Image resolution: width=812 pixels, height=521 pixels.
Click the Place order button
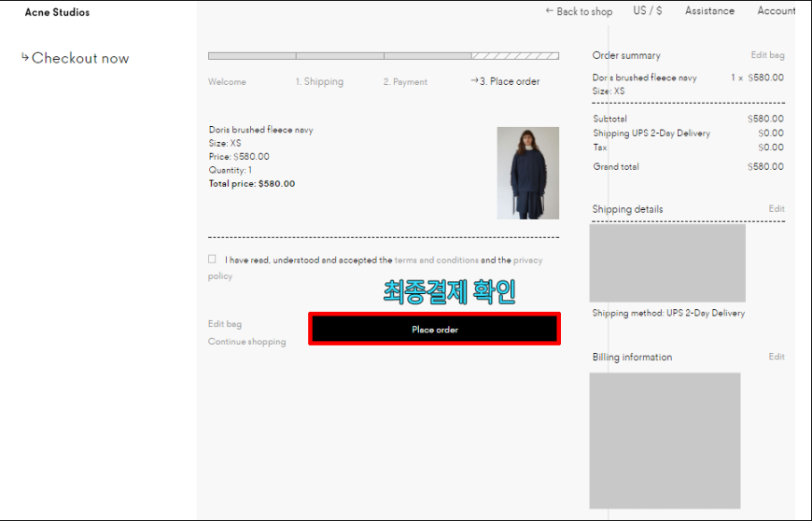click(435, 330)
